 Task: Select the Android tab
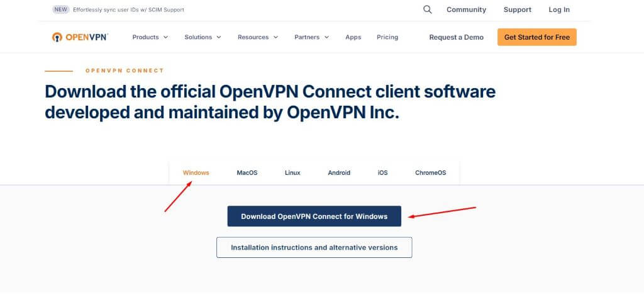(x=339, y=172)
